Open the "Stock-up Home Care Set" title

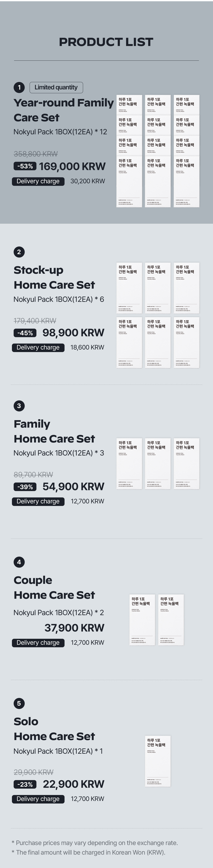[54, 277]
